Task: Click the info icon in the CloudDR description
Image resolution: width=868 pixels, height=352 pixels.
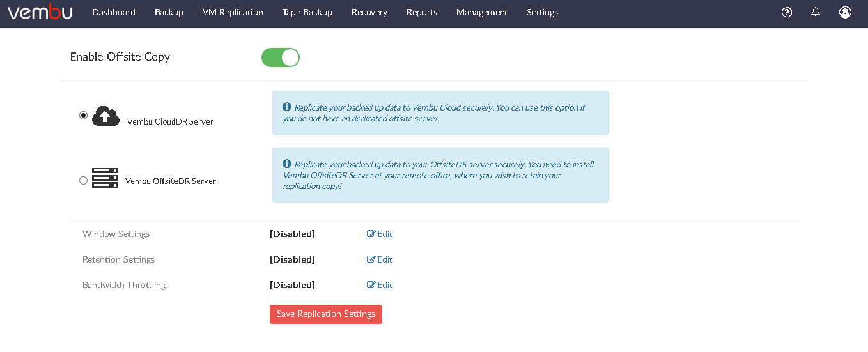Action: tap(287, 107)
